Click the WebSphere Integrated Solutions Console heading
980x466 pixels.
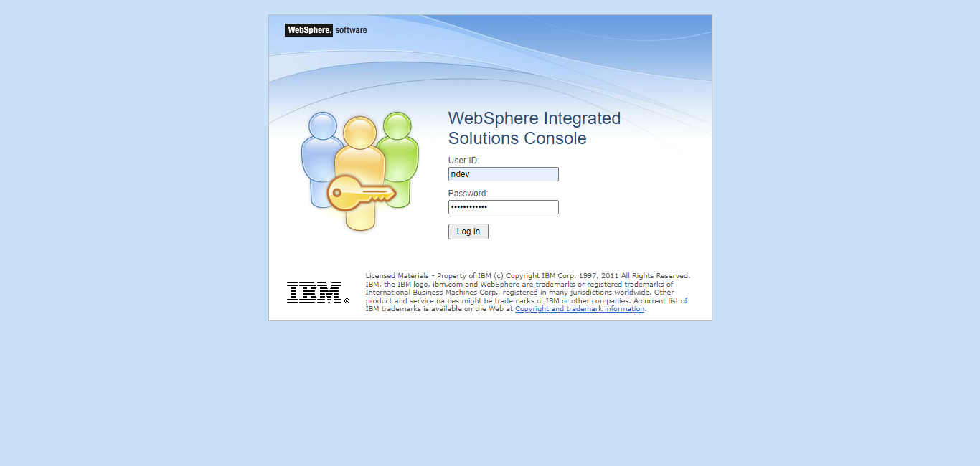[534, 128]
